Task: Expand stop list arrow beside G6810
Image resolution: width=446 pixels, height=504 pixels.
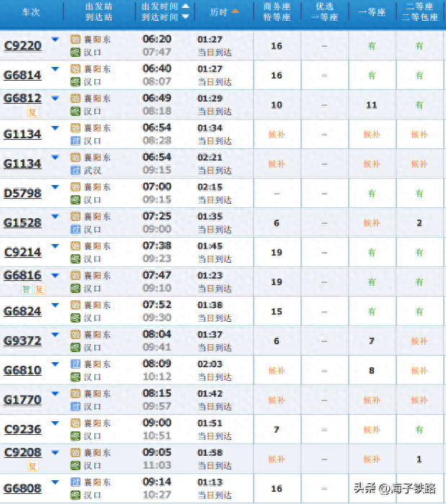Action: pos(55,364)
